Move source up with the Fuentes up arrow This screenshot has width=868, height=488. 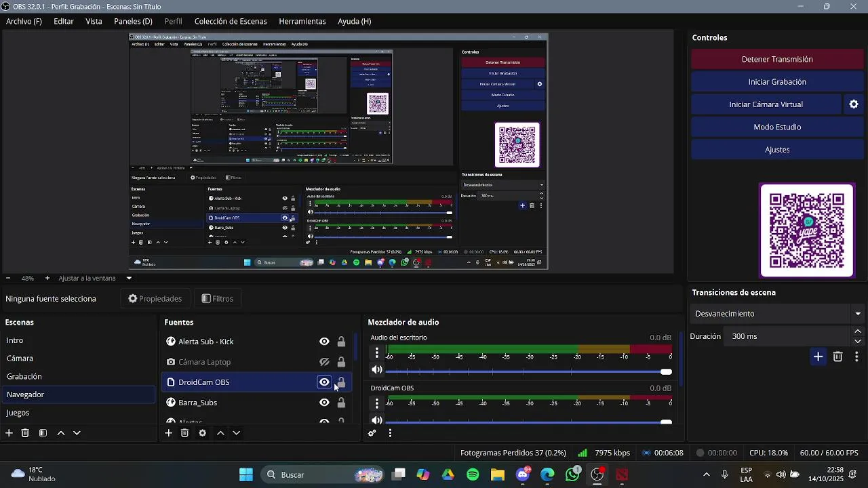tap(220, 433)
